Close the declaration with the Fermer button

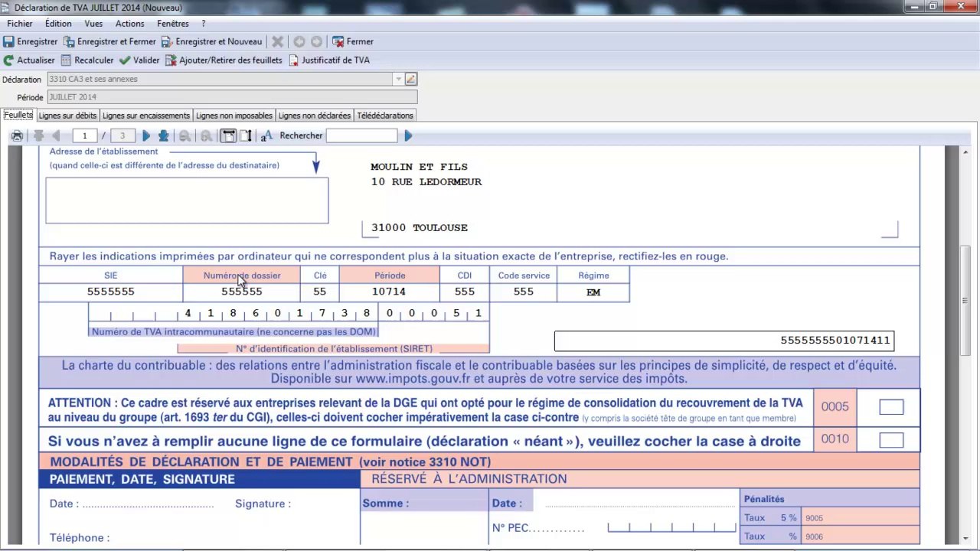point(353,41)
